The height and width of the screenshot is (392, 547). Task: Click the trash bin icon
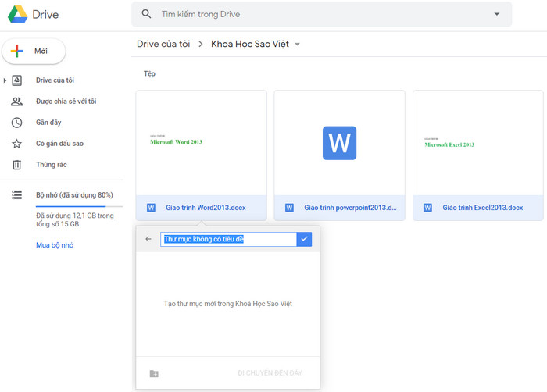(16, 165)
